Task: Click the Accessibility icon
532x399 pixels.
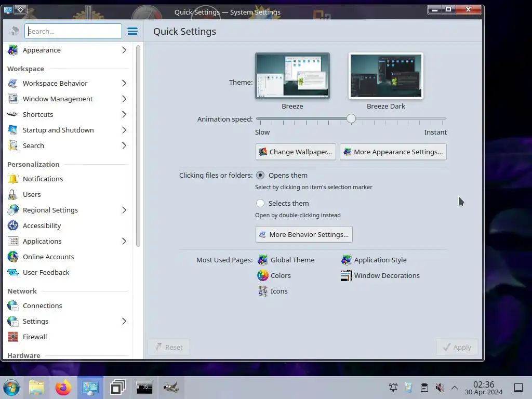Action: [13, 225]
